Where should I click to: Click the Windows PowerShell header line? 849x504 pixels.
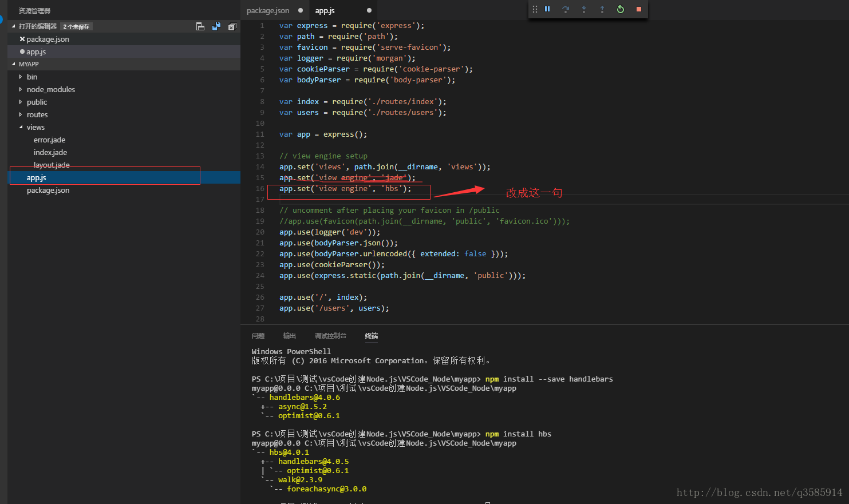291,351
